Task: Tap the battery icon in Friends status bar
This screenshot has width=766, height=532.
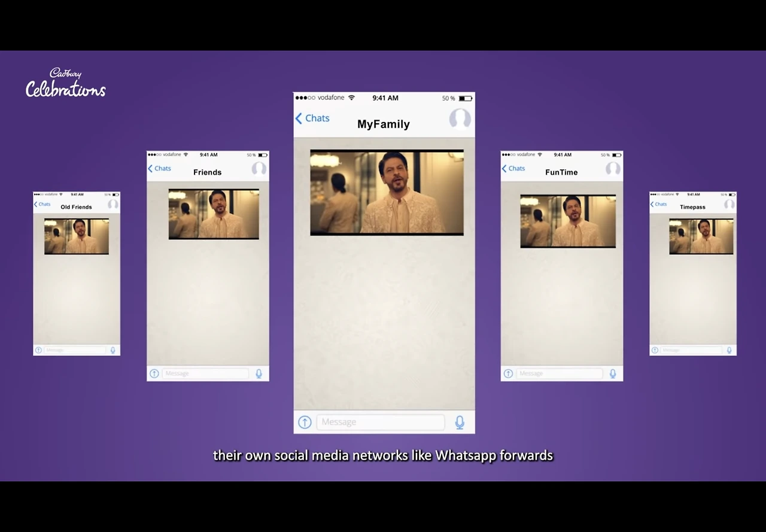Action: coord(263,155)
